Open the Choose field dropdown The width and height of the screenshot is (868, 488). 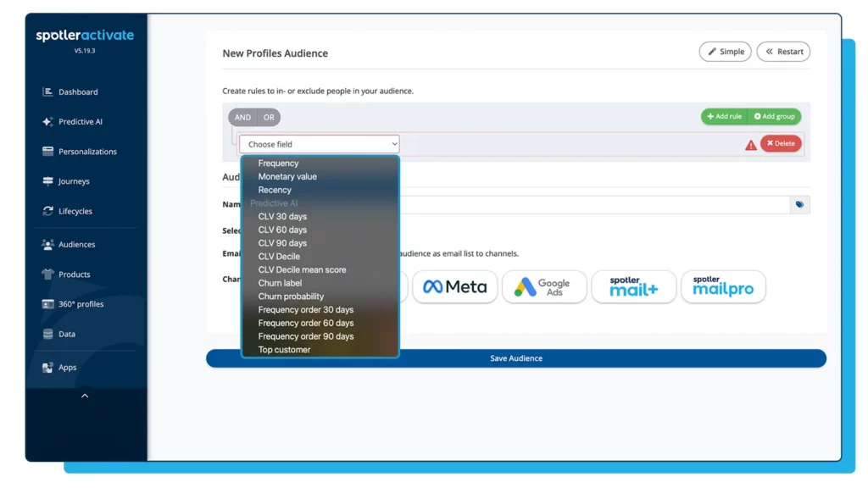point(319,143)
